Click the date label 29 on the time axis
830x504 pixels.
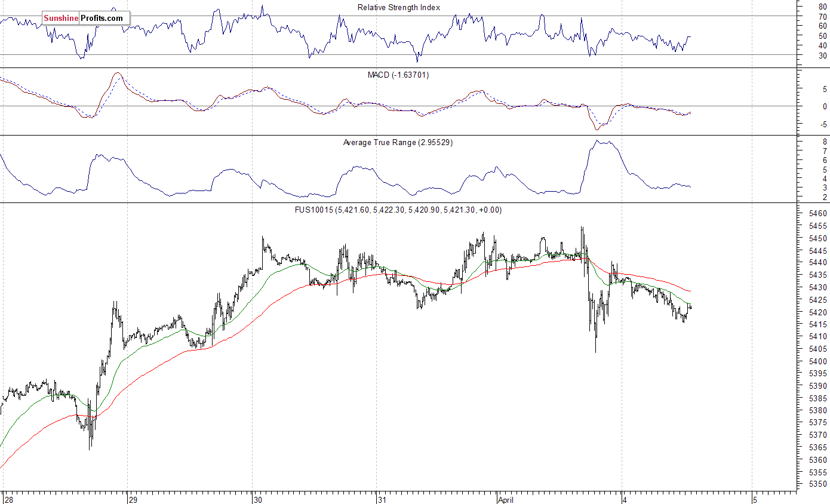(x=133, y=499)
